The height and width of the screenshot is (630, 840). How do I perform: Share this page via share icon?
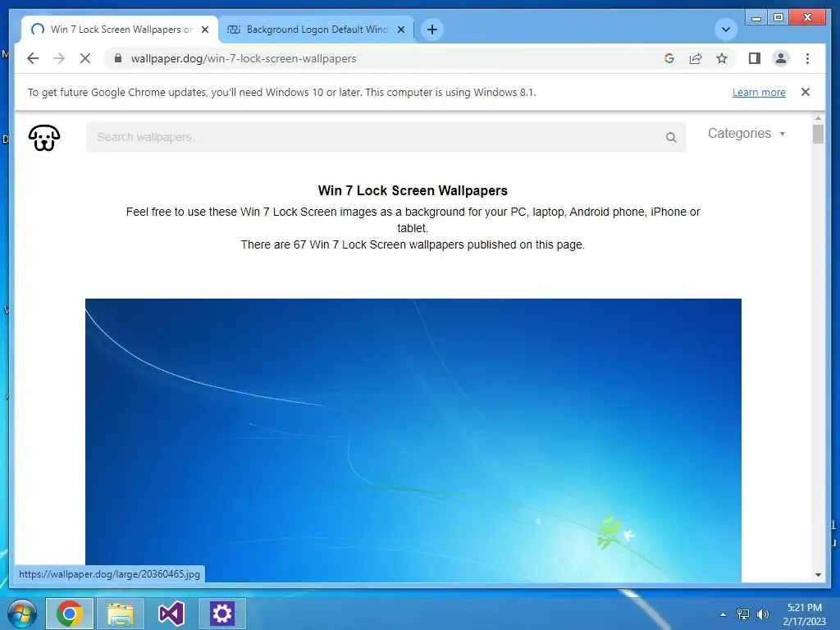696,58
